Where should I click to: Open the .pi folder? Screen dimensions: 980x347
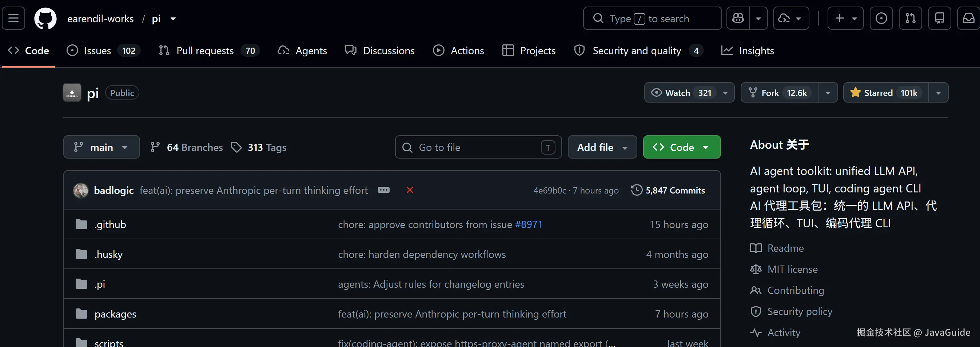[100, 284]
